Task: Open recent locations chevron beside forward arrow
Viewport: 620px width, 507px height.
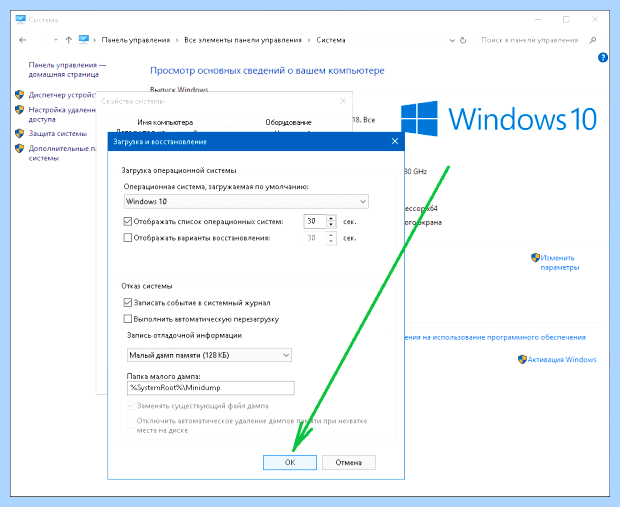Action: point(56,40)
